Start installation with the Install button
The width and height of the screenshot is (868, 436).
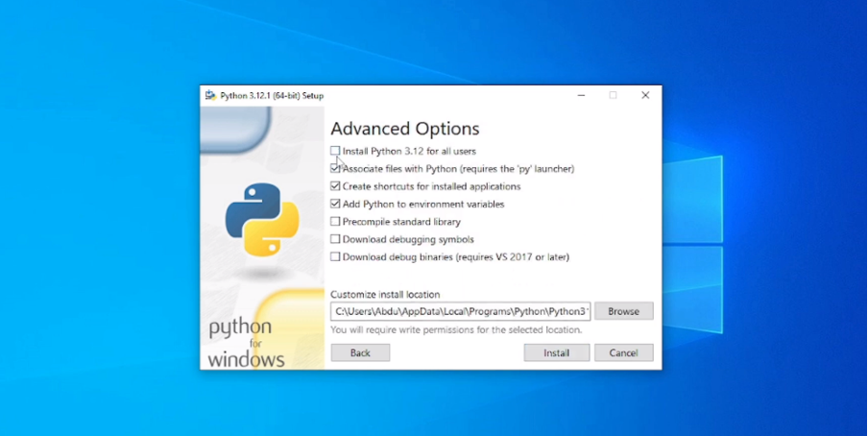coord(556,352)
